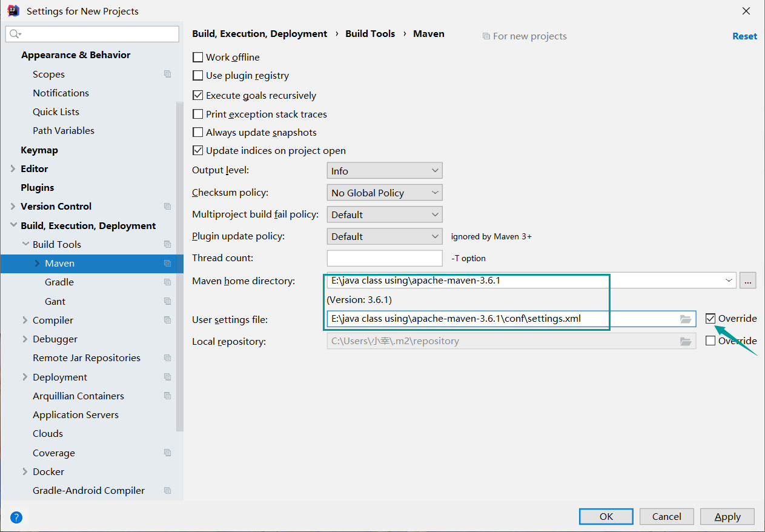Click the browse ellipsis button for Maven home
This screenshot has height=532, width=765.
point(747,281)
